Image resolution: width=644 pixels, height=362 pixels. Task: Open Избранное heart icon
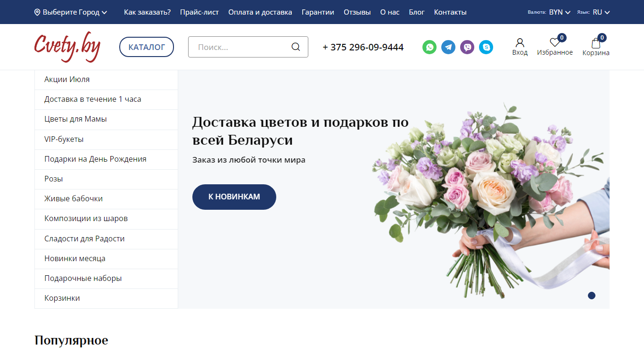click(555, 43)
